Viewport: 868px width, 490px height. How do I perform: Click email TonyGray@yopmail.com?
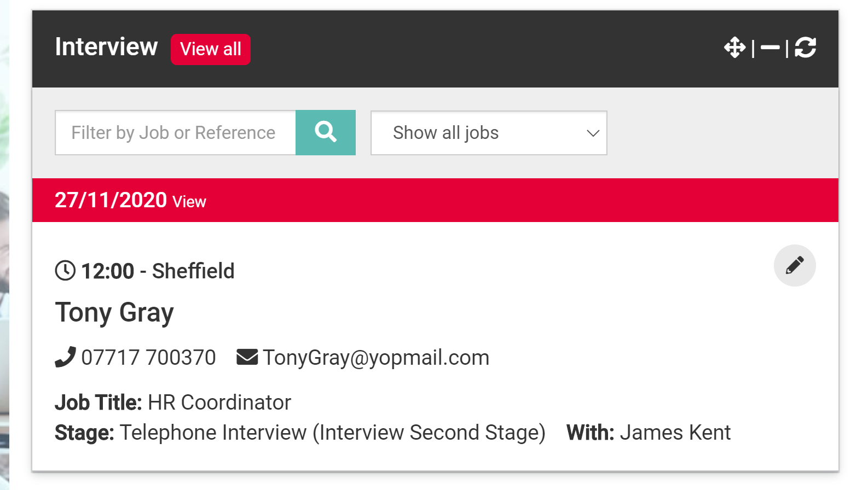[x=376, y=358]
